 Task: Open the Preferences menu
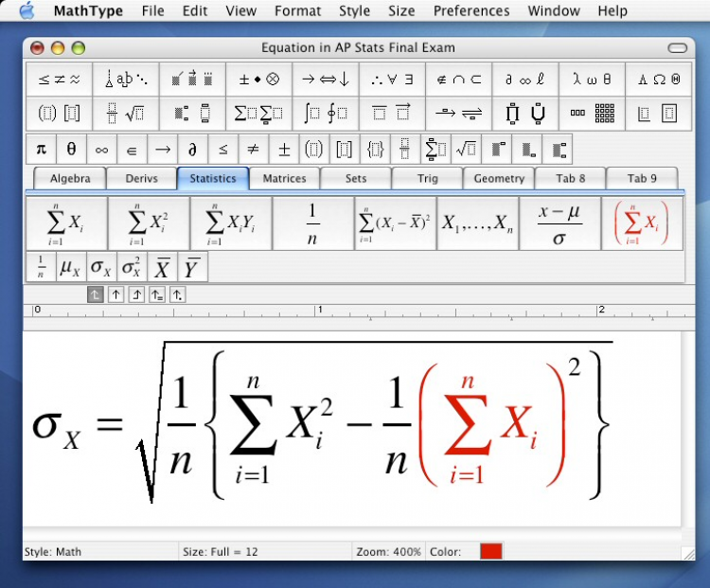click(471, 10)
